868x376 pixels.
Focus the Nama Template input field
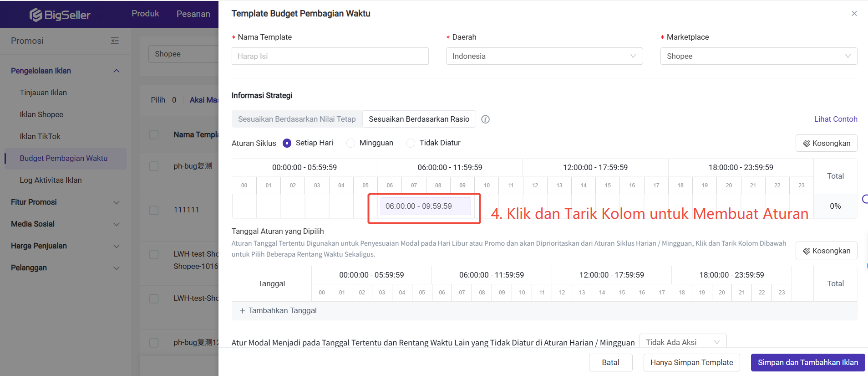(x=330, y=56)
